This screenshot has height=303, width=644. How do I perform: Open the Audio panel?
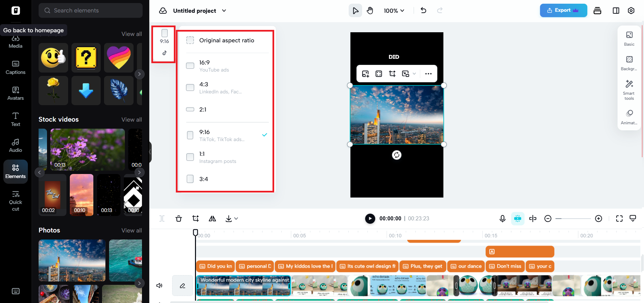coord(15,145)
